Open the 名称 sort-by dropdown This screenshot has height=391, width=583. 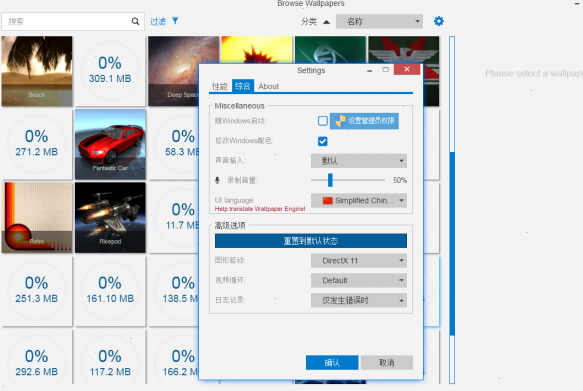point(379,22)
